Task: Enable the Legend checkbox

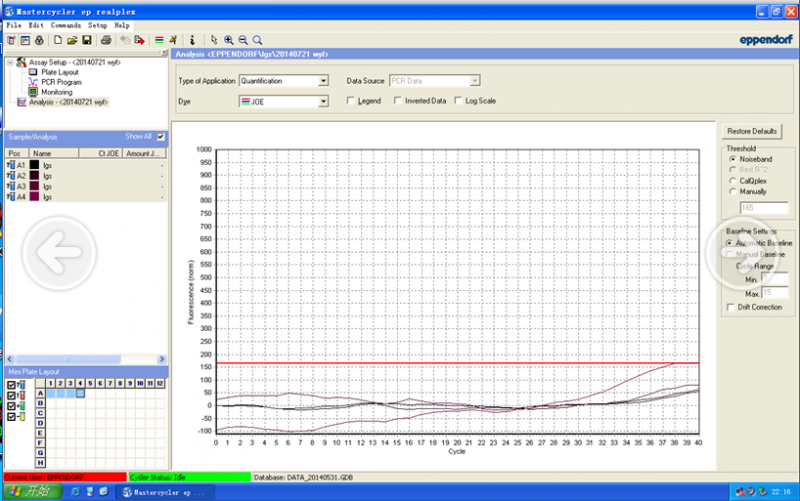Action: pos(351,101)
